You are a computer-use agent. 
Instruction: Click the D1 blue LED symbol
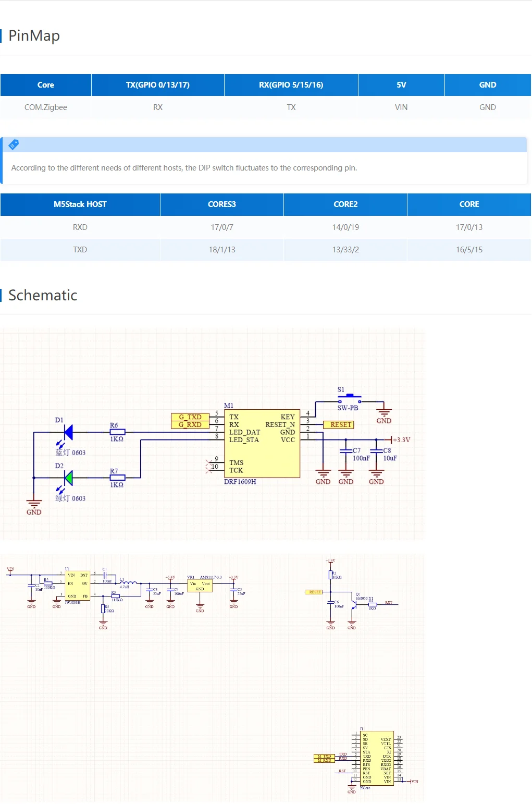click(x=68, y=432)
